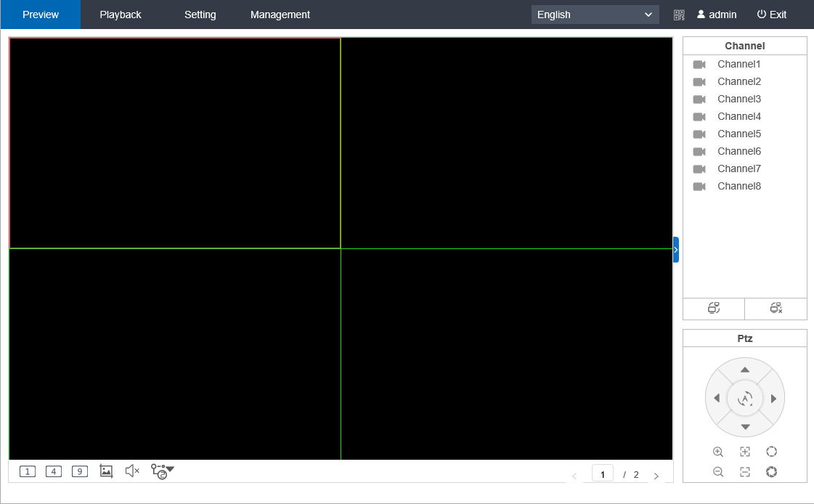
Task: Collapse the right side panel handle
Action: pyautogui.click(x=676, y=250)
